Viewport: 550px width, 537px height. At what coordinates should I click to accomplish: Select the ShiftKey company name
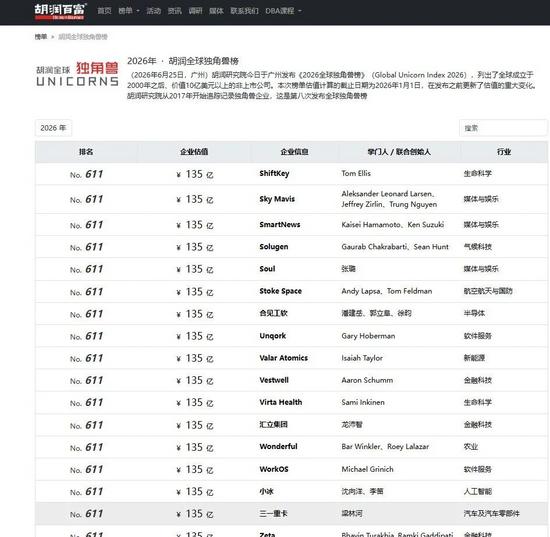[x=274, y=173]
